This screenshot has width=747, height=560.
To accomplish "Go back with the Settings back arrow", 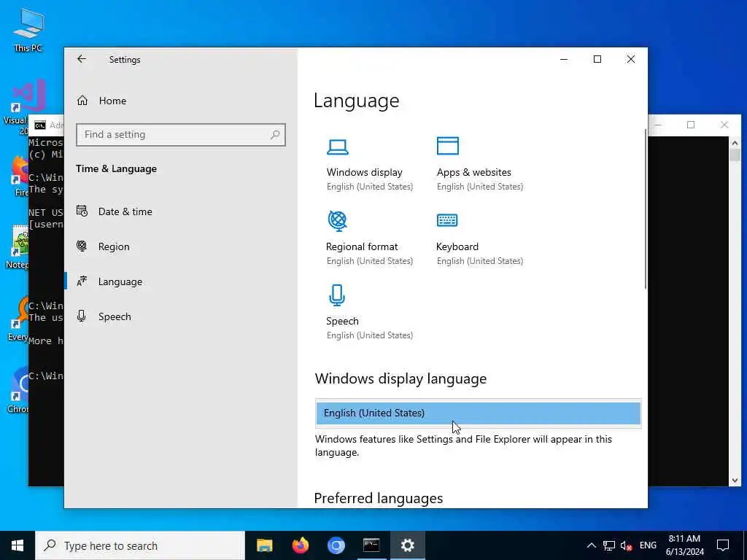I will click(82, 59).
